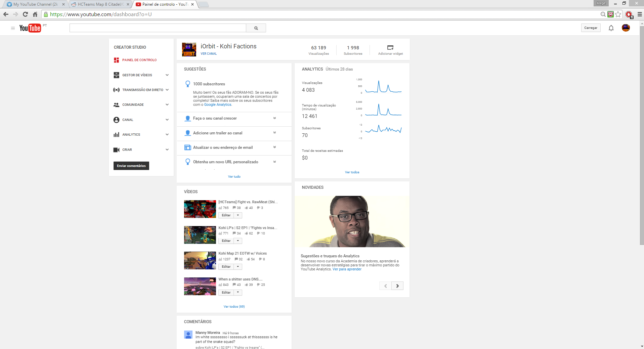Open the Kohi Map 21 EOTW thumbnail
This screenshot has height=349, width=644.
point(200,261)
